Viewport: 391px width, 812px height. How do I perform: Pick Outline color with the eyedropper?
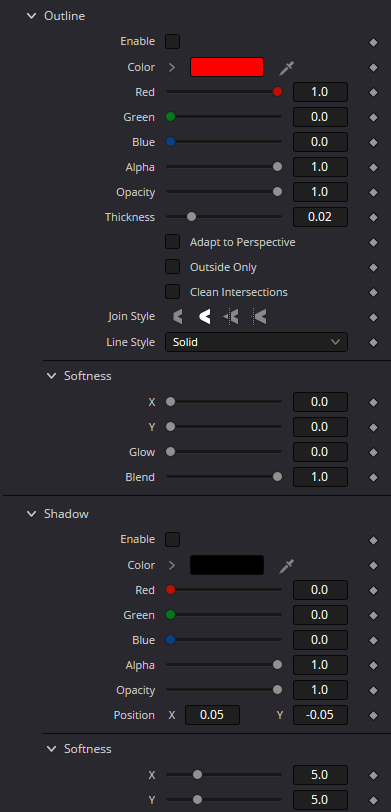pos(286,68)
